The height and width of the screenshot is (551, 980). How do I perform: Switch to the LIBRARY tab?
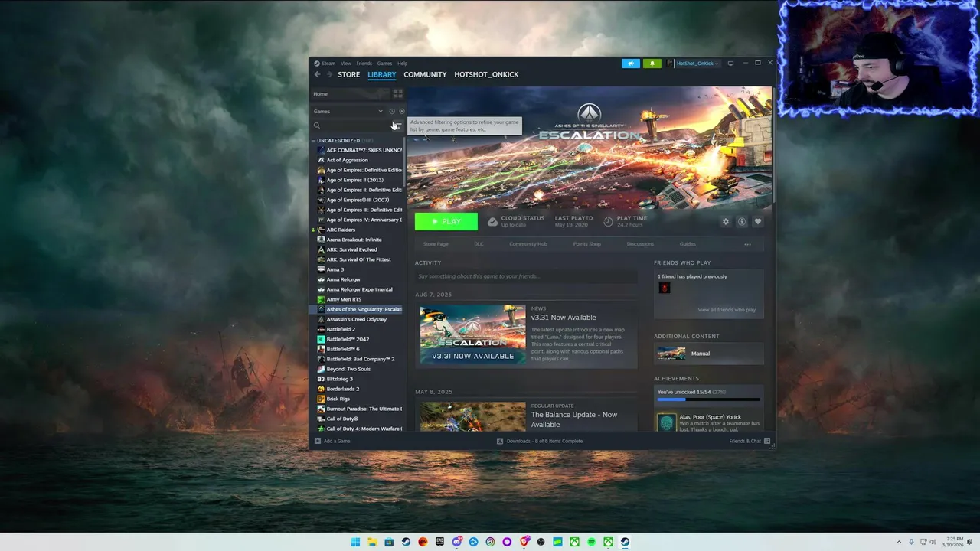(381, 74)
